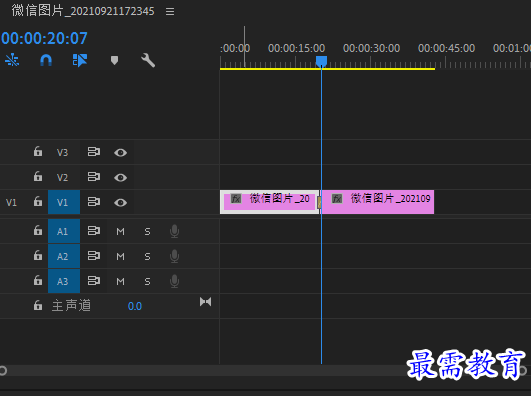Toggle sync lock on V3
This screenshot has width=531, height=396.
click(x=94, y=152)
